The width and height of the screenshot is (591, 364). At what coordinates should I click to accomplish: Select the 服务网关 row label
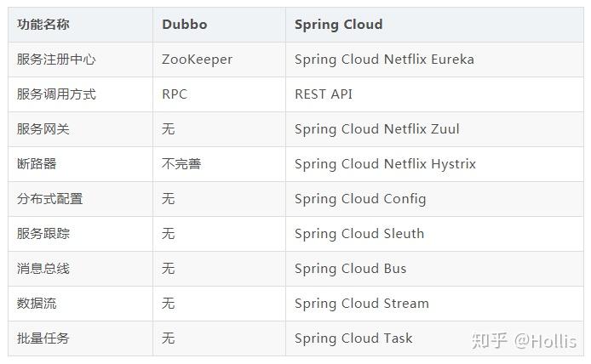click(43, 129)
